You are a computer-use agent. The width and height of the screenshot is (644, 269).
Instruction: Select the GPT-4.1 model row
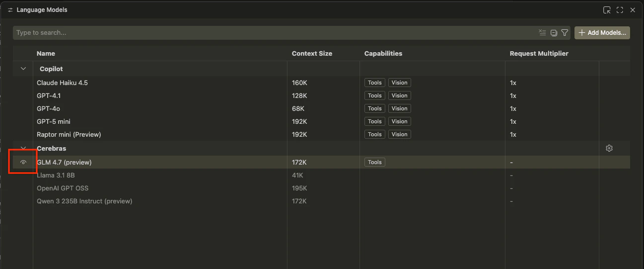coord(321,95)
